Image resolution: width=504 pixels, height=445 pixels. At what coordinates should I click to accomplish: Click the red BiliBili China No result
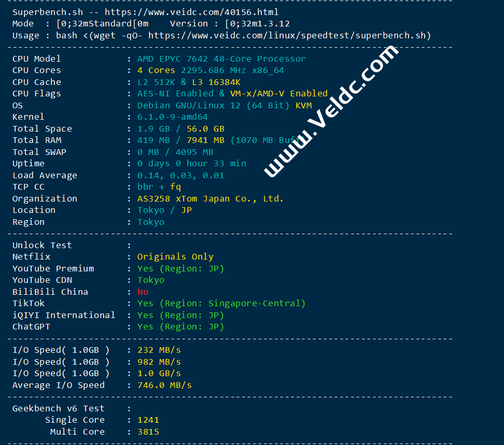pos(143,292)
